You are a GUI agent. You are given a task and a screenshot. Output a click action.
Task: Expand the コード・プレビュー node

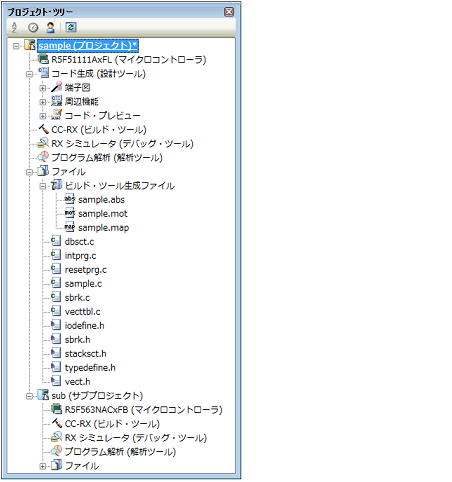[x=43, y=116]
